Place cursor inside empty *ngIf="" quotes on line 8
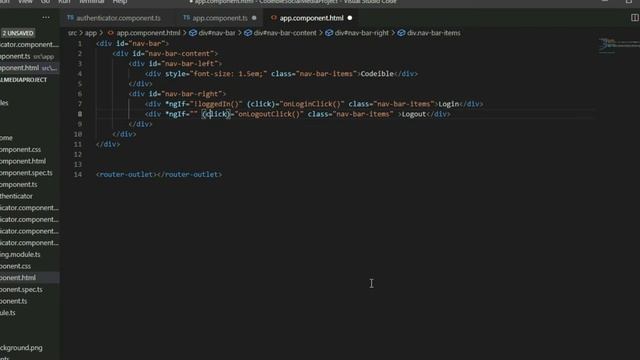The width and height of the screenshot is (640, 360). point(193,114)
